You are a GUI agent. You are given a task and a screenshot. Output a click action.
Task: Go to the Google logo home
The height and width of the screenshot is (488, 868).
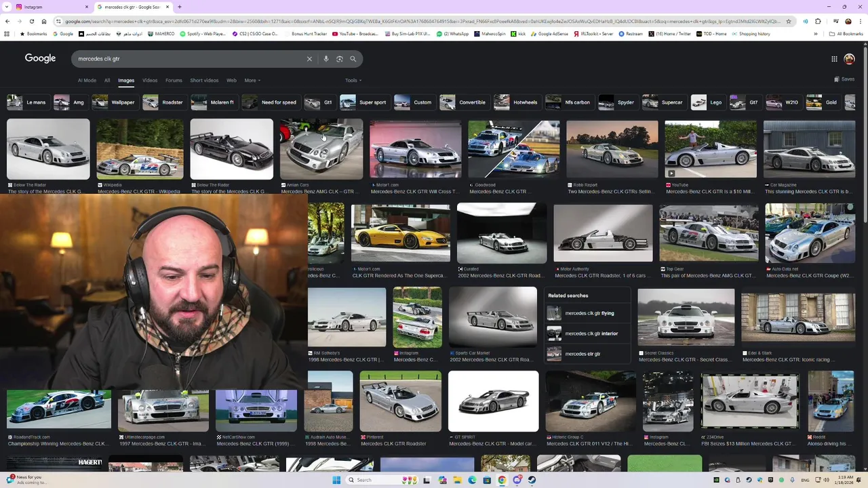point(41,58)
